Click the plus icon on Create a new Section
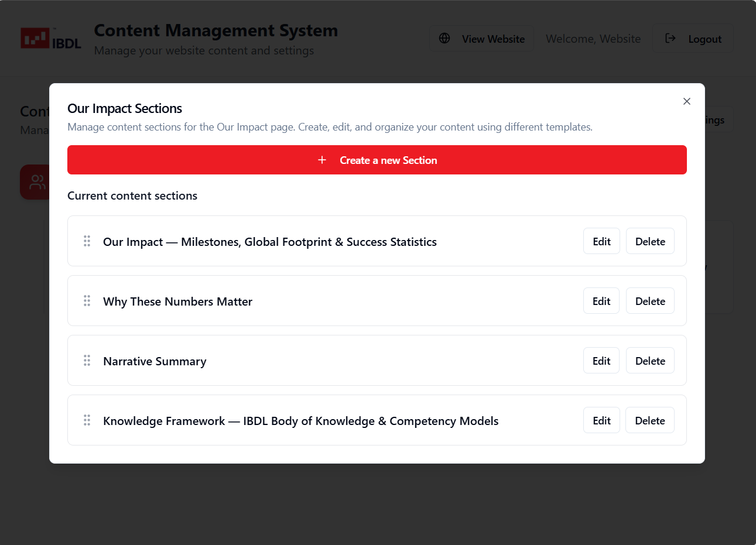 pyautogui.click(x=322, y=160)
